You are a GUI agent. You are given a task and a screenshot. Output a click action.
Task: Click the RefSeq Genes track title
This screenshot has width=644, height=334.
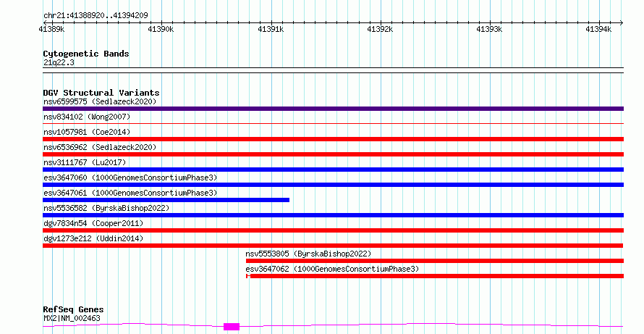(73, 309)
